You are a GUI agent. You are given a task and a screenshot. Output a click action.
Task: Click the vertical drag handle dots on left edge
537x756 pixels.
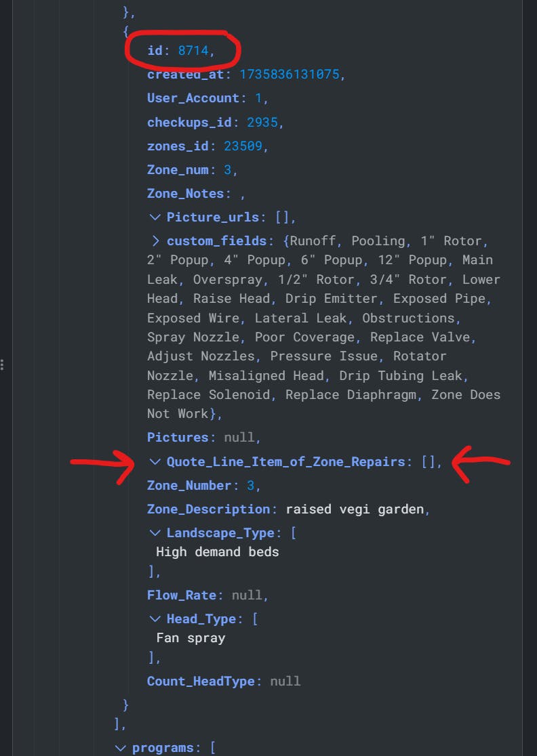coord(3,364)
